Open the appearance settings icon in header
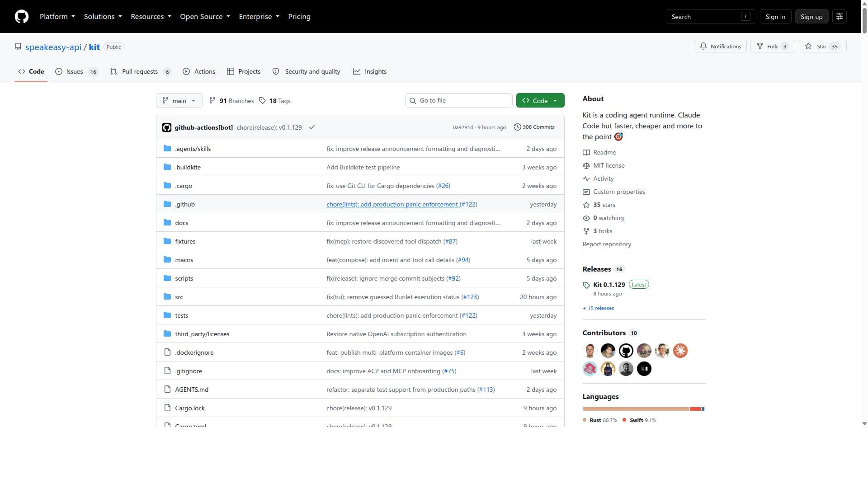The image size is (868, 488). pyautogui.click(x=840, y=17)
